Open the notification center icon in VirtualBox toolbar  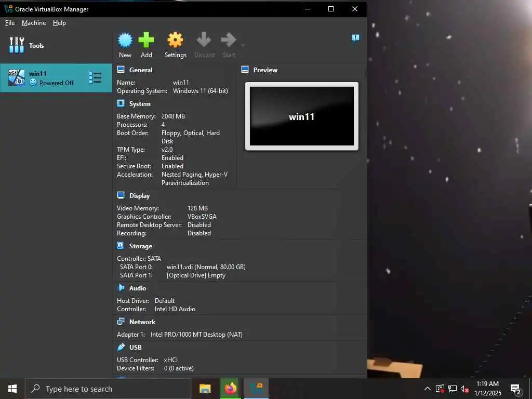pyautogui.click(x=355, y=37)
